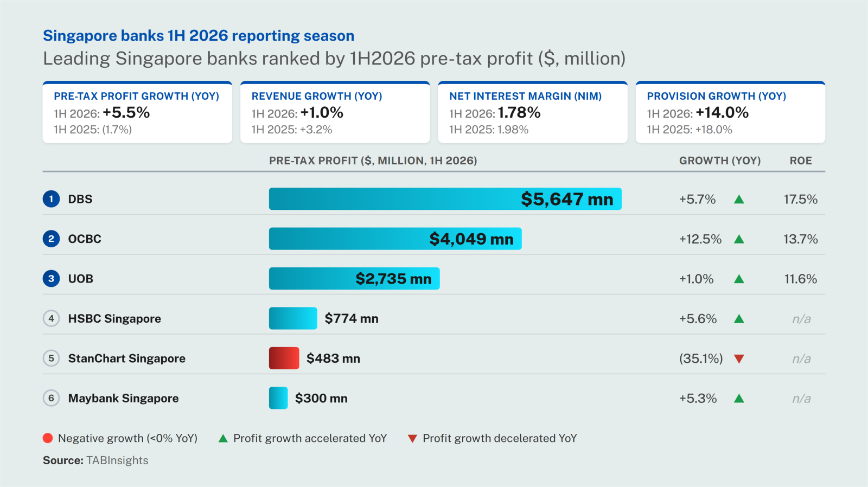Click the "+5.3%" growth value for Maybank Singapore
The height and width of the screenshot is (487, 868).
[x=698, y=399]
